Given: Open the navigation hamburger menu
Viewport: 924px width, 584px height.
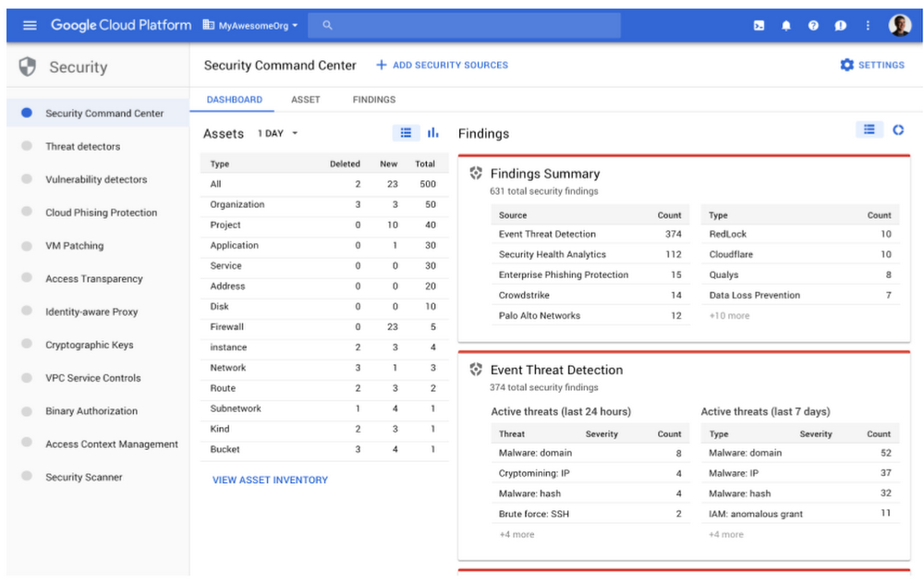Looking at the screenshot, I should coord(30,25).
